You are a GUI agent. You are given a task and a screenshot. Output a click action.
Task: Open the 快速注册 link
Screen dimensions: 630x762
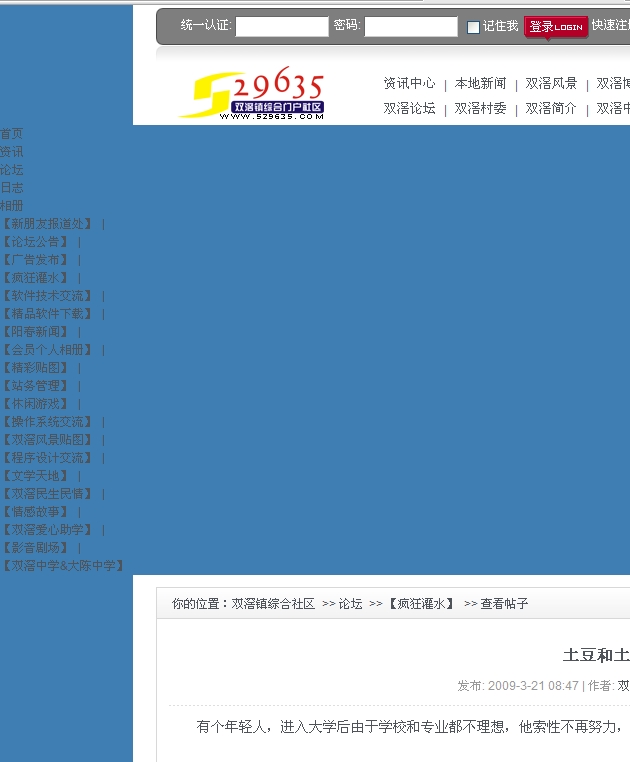coord(611,25)
